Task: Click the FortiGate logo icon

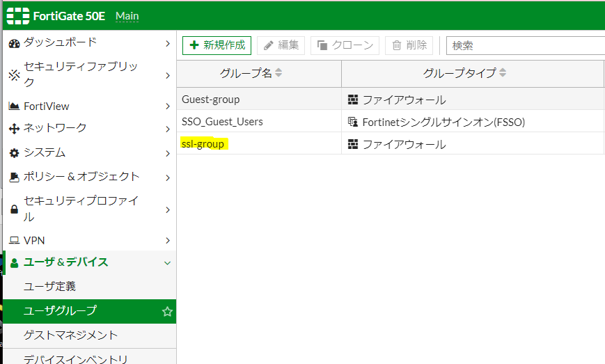Action: pyautogui.click(x=17, y=16)
